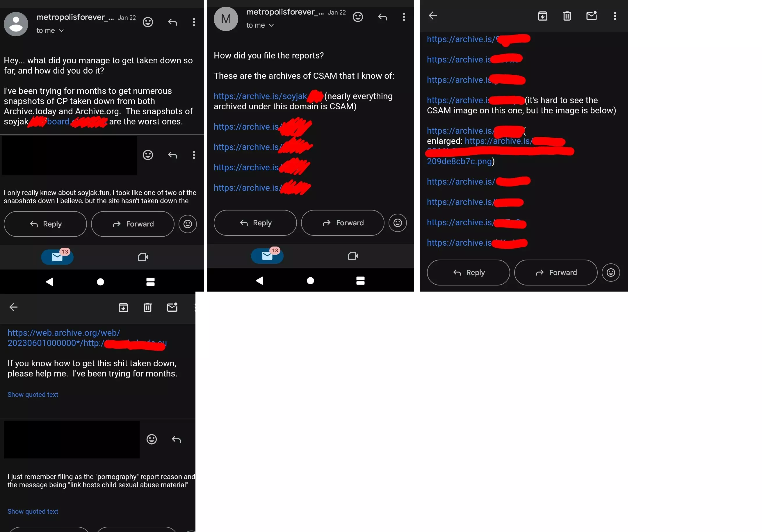Go back from the long archive.is link list

click(x=432, y=15)
